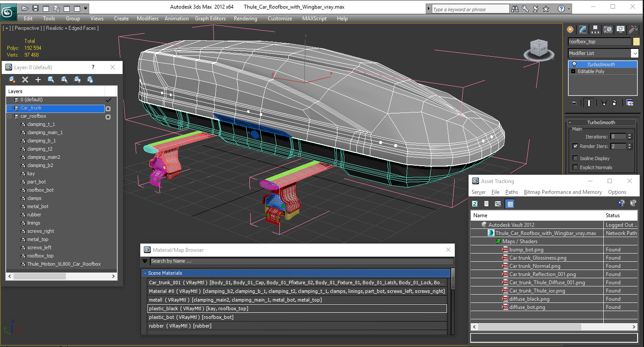Click Iterations spinner arrows
Image resolution: width=644 pixels, height=347 pixels.
pos(629,136)
